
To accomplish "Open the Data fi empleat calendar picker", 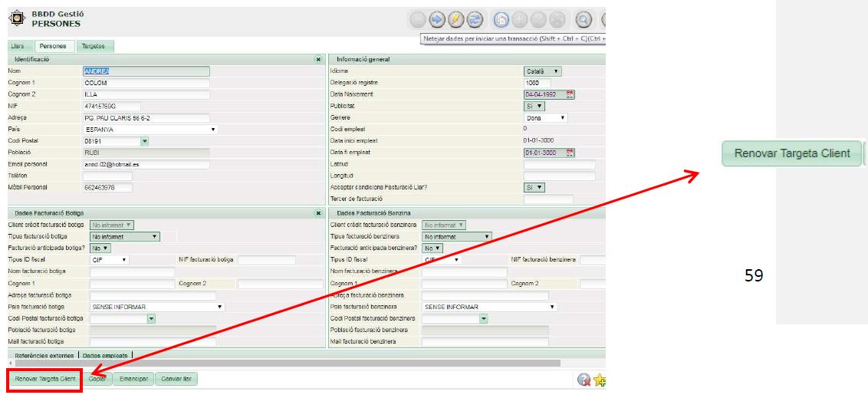I will point(570,153).
